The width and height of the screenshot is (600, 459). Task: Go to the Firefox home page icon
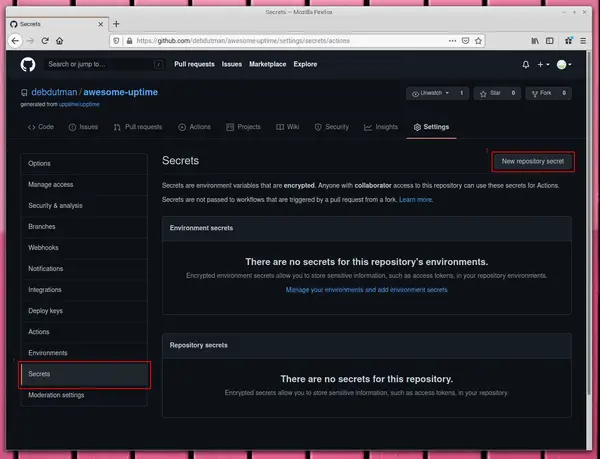[x=61, y=41]
